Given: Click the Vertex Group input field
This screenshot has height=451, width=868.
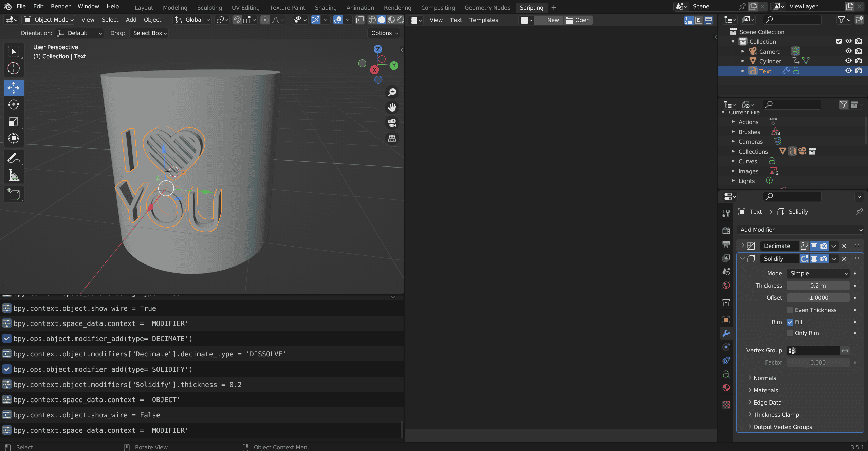Looking at the screenshot, I should (813, 350).
